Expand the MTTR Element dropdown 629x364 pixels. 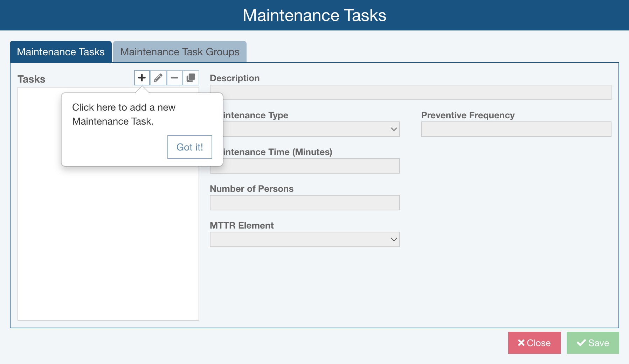click(x=305, y=239)
